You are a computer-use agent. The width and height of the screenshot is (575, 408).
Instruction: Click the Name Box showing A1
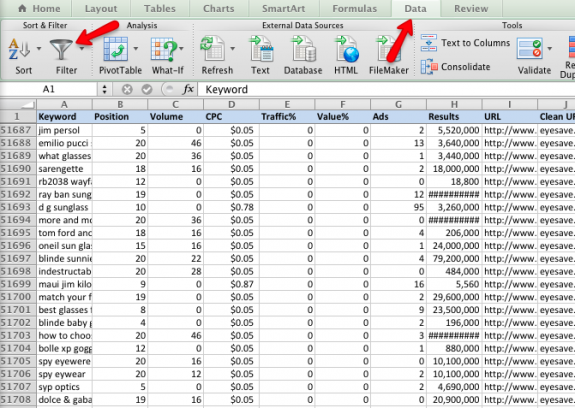[x=48, y=89]
